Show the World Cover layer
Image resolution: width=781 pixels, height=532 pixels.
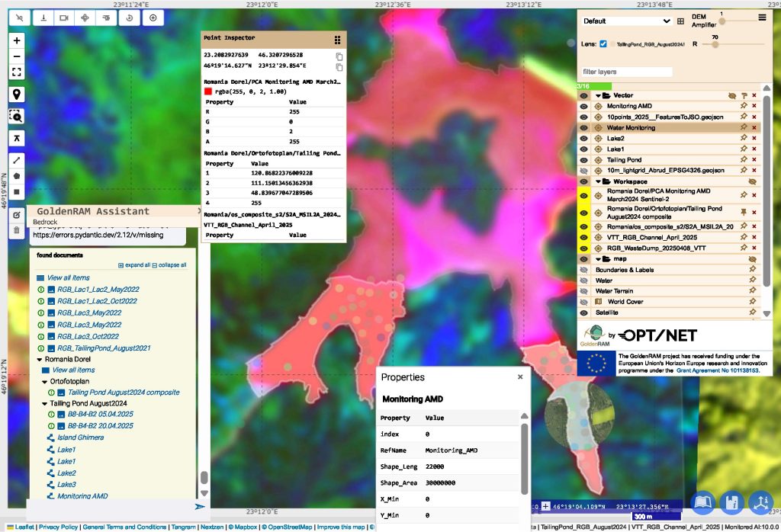[583, 302]
